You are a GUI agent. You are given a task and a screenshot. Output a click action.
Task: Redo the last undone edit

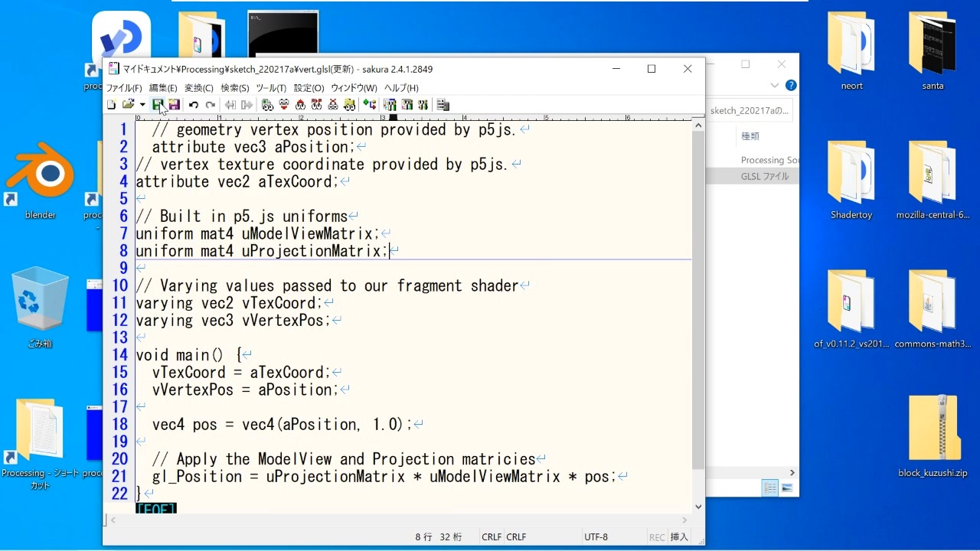click(x=211, y=104)
